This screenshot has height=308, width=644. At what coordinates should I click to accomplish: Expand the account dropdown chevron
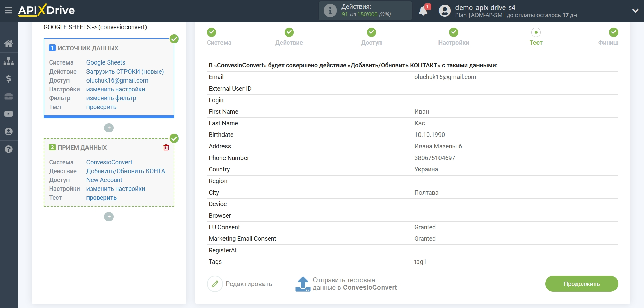(635, 11)
